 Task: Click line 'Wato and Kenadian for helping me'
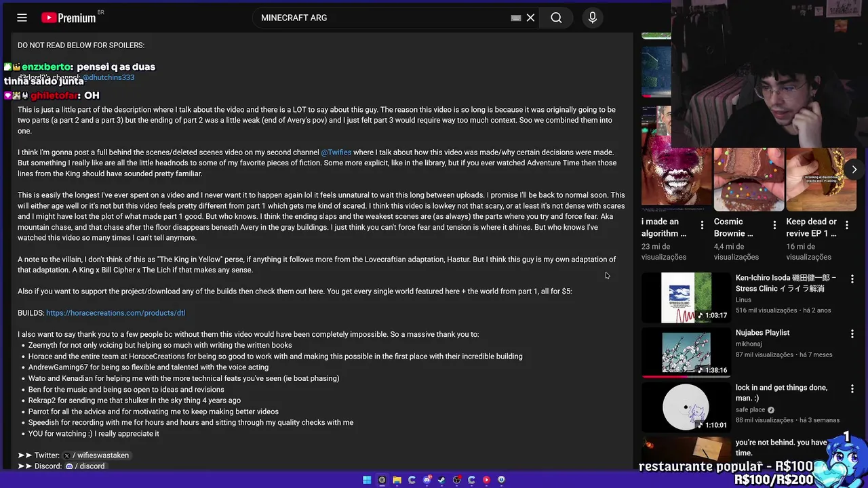point(184,378)
